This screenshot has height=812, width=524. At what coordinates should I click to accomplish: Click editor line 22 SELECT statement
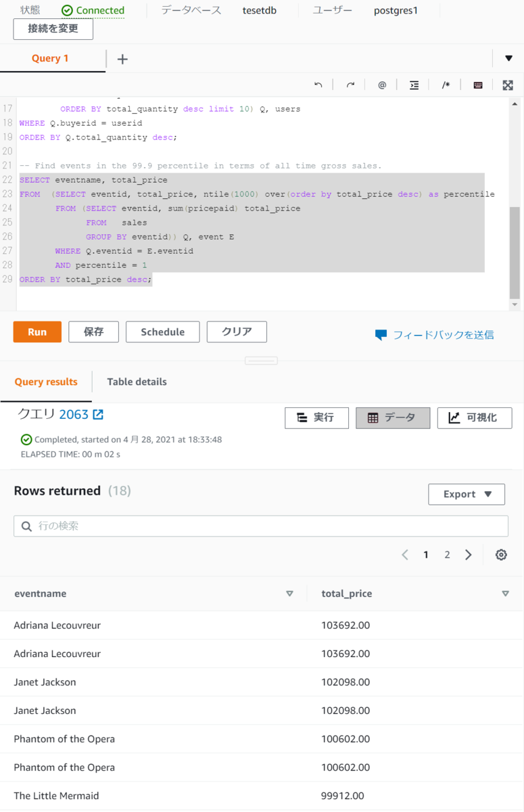(x=93, y=180)
